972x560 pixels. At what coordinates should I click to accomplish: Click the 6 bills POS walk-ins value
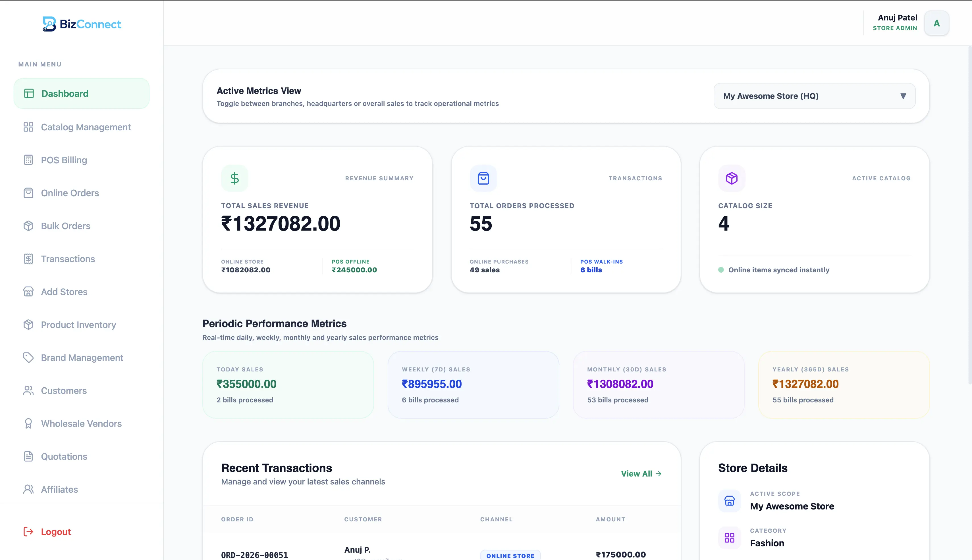(591, 270)
